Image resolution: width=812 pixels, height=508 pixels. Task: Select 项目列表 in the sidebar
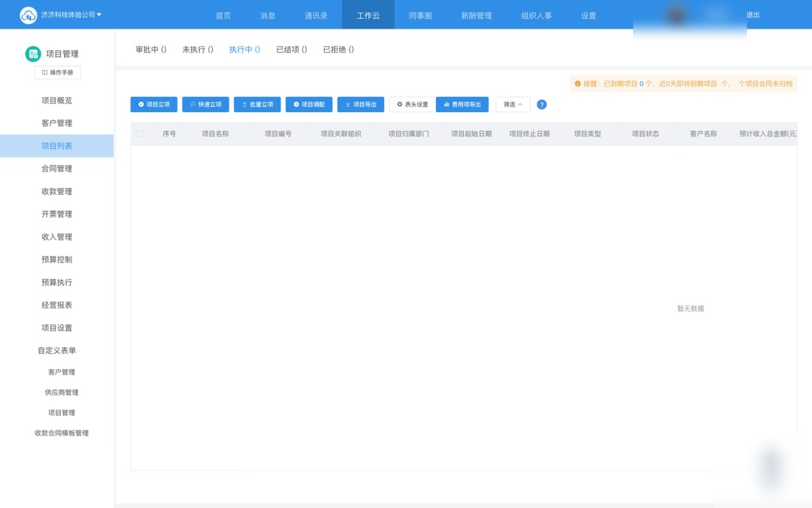pos(57,146)
